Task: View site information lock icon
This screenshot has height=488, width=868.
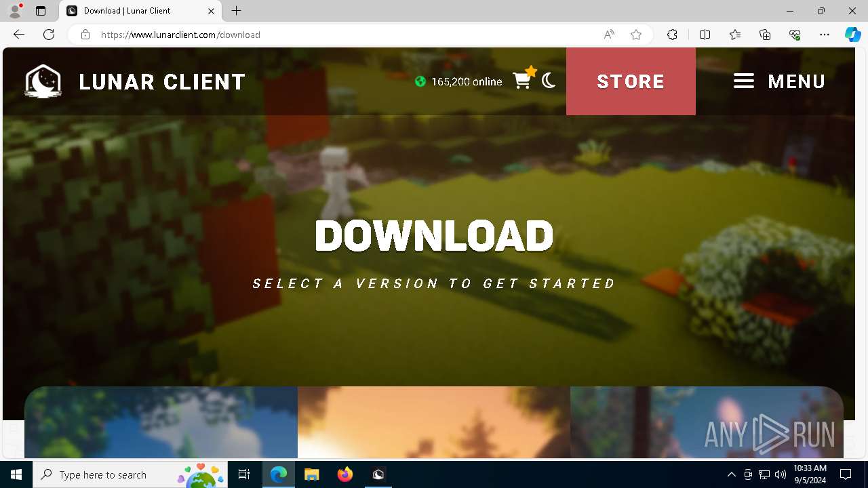Action: coord(85,35)
